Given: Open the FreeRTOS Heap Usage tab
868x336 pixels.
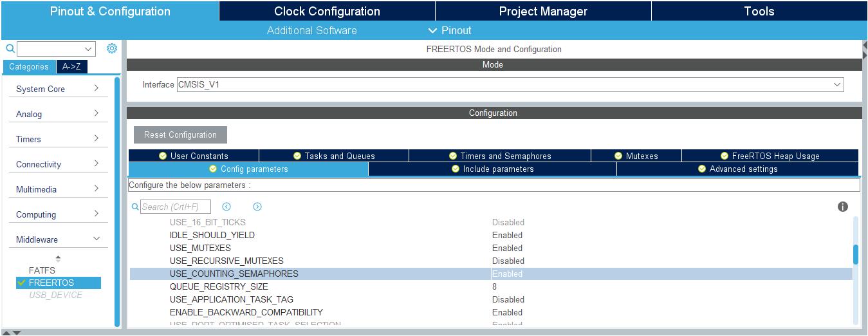Looking at the screenshot, I should pos(770,156).
